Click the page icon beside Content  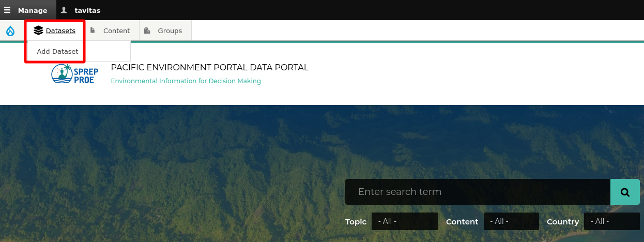coord(93,31)
